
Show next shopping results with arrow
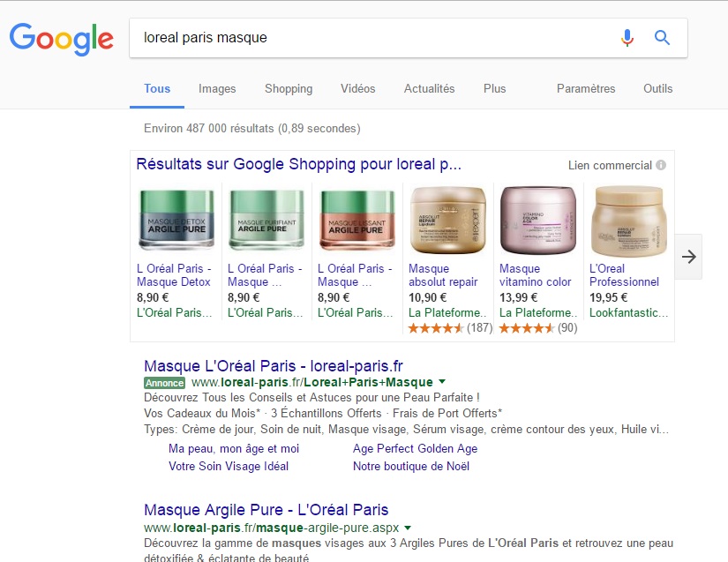689,257
